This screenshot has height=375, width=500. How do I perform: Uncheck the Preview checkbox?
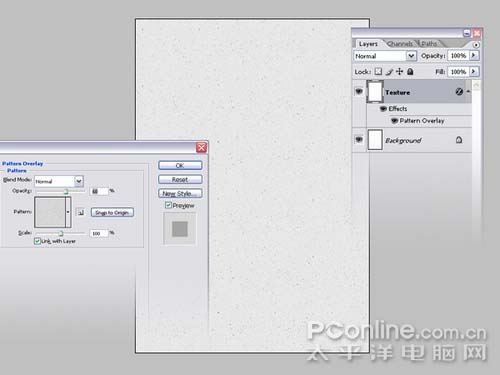(168, 205)
